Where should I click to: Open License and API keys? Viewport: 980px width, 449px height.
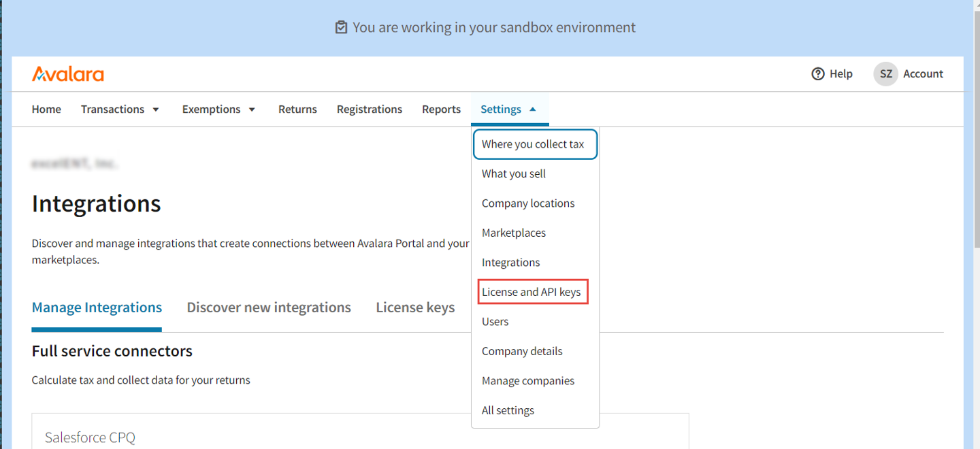click(533, 292)
